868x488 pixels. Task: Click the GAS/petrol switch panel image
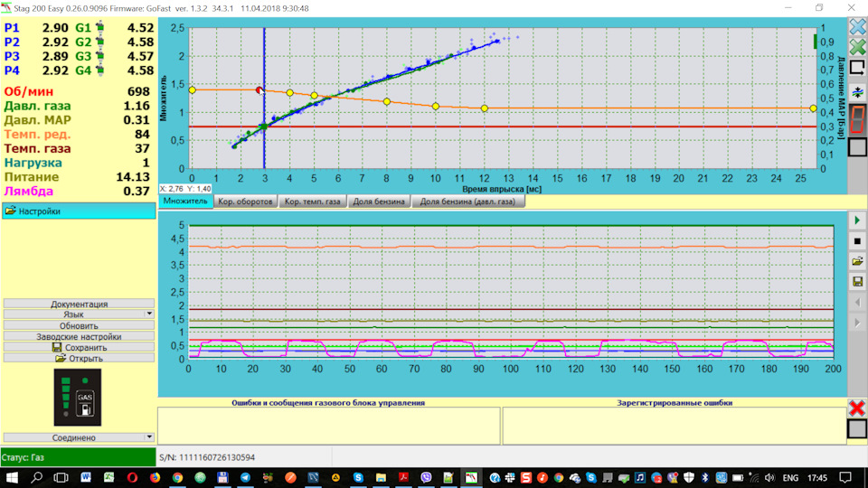[78, 398]
